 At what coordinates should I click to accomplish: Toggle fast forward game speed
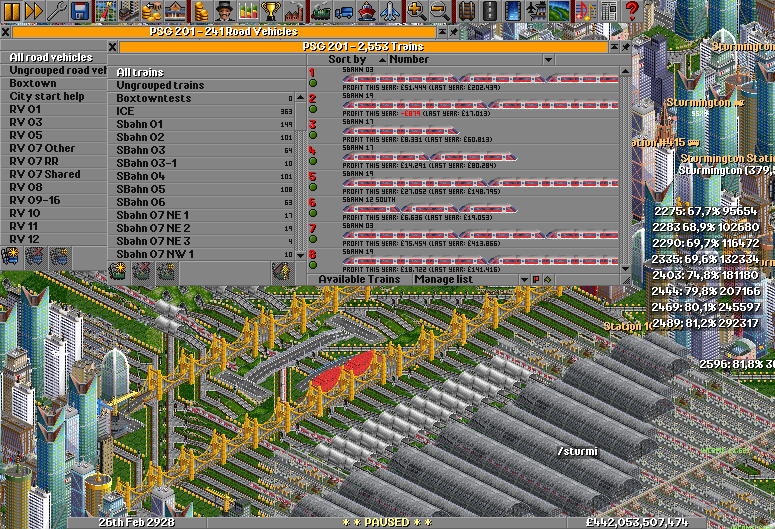tap(34, 11)
